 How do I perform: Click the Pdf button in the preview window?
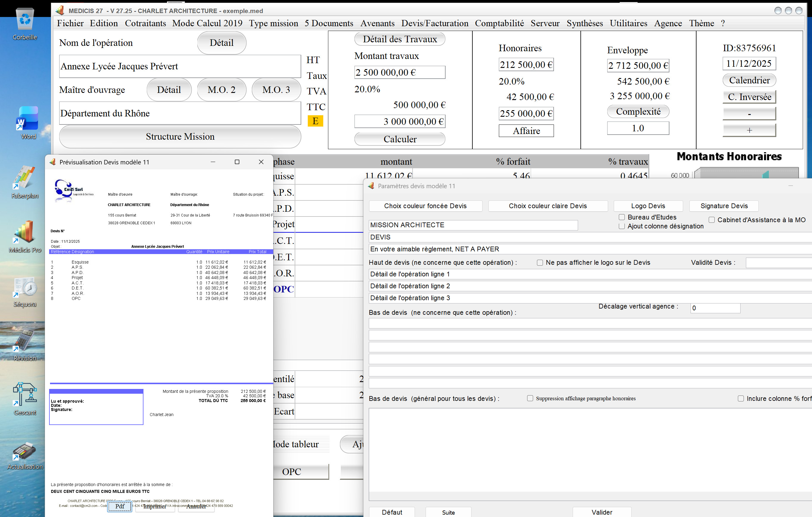[120, 506]
